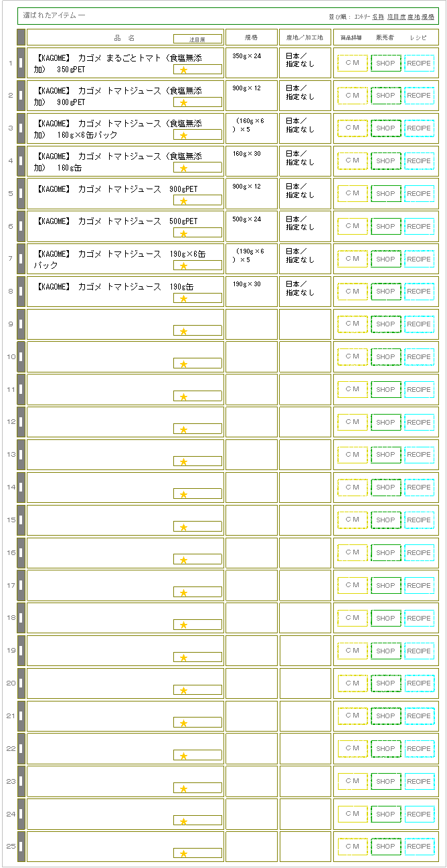Image resolution: width=447 pixels, height=868 pixels.
Task: Open SHOP for row 7 (190g×6缶パック)
Action: tap(386, 259)
